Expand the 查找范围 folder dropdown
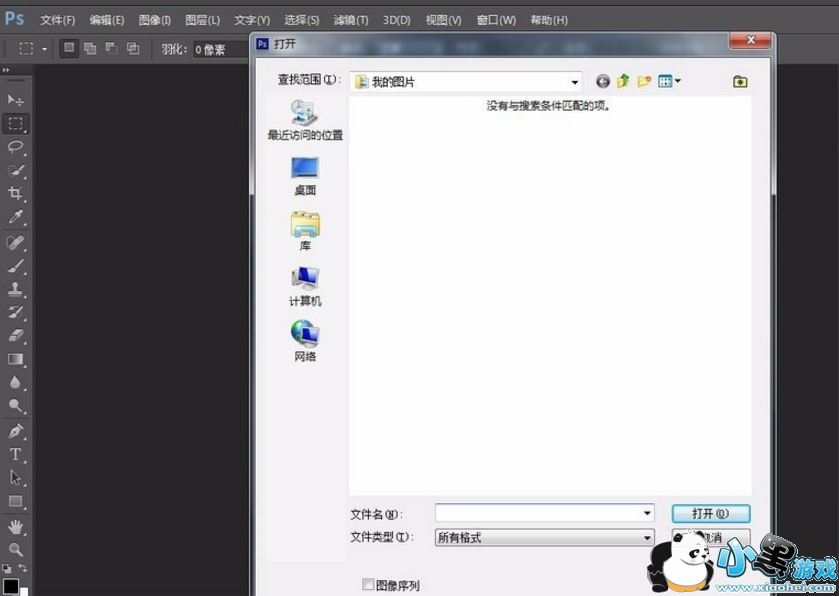 click(574, 82)
